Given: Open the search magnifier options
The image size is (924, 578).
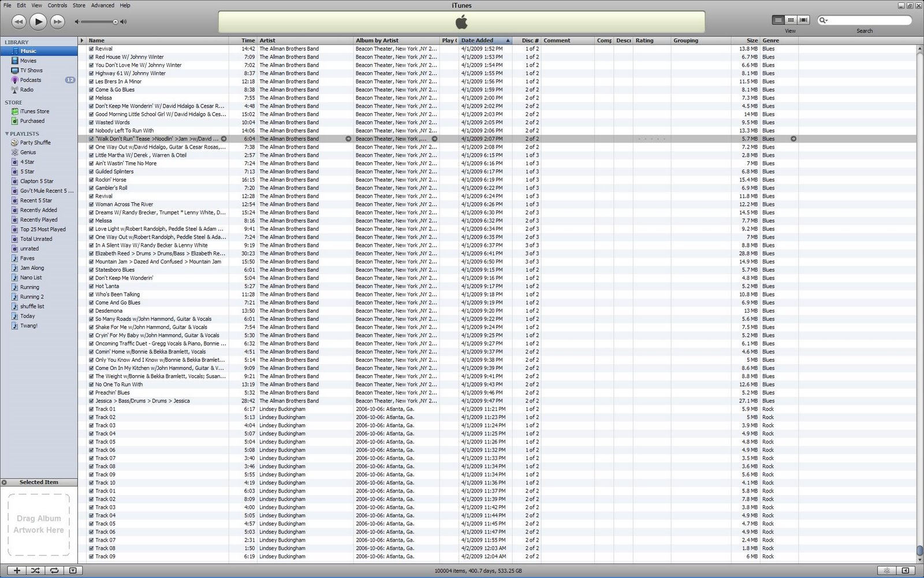Looking at the screenshot, I should (824, 20).
